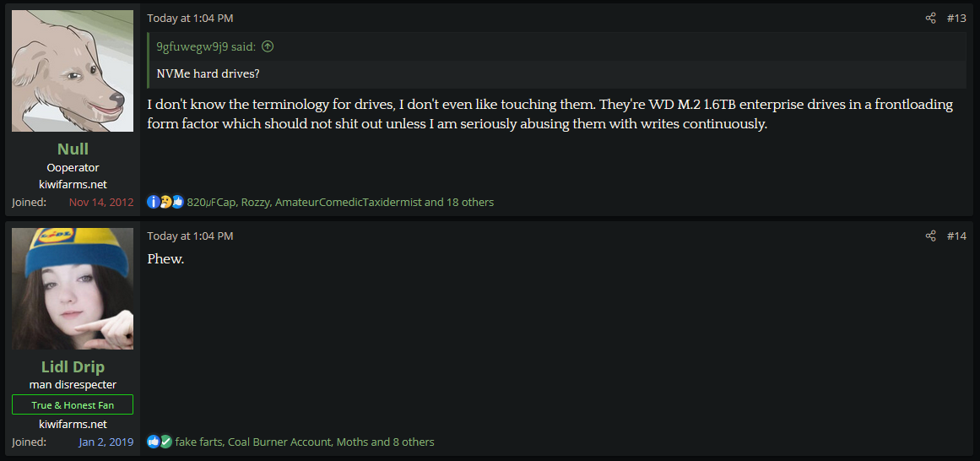Click the share icon on post #14
Viewport: 980px width, 461px height.
(x=931, y=236)
